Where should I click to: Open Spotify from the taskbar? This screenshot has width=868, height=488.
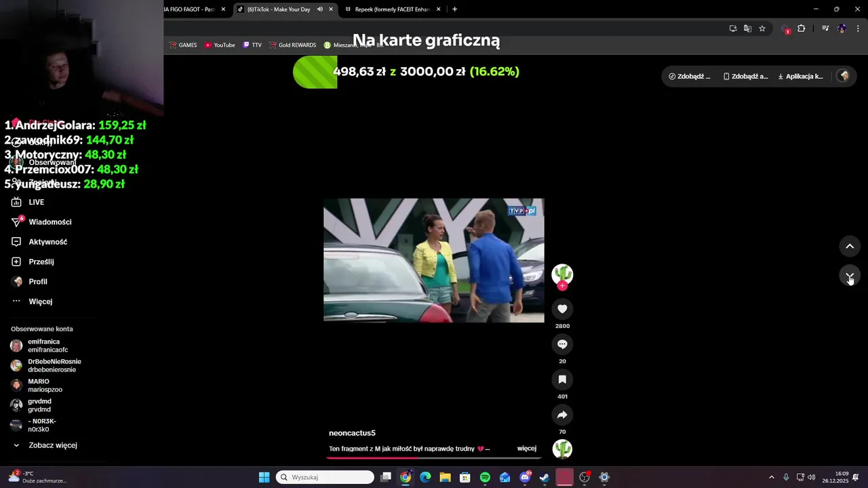485,477
